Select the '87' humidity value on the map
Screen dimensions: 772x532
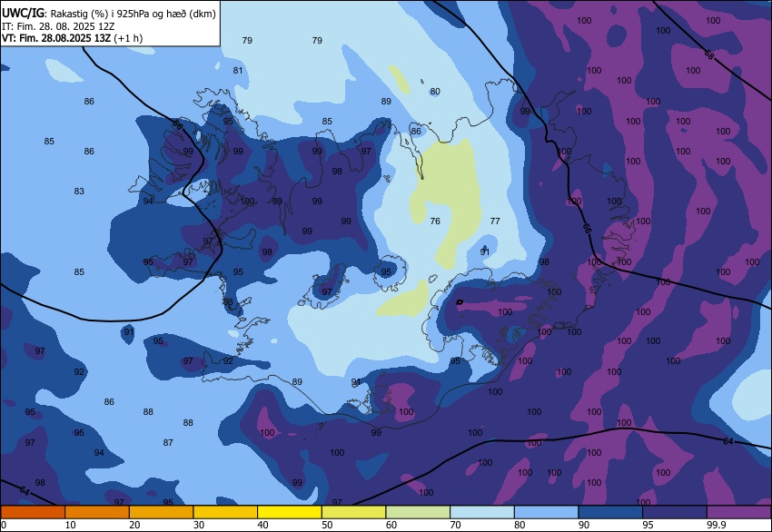168,442
